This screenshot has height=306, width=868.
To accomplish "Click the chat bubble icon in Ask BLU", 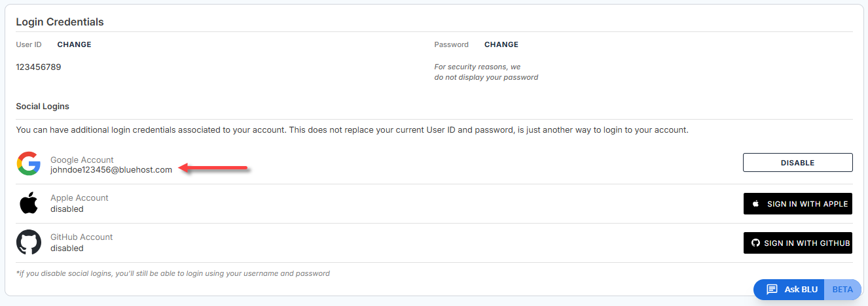I will [772, 290].
